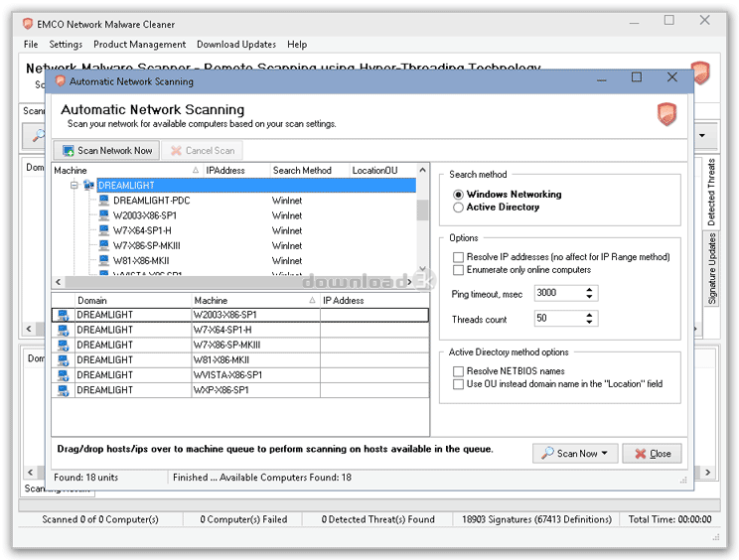
Task: Click Scan Network Now button
Action: (106, 150)
